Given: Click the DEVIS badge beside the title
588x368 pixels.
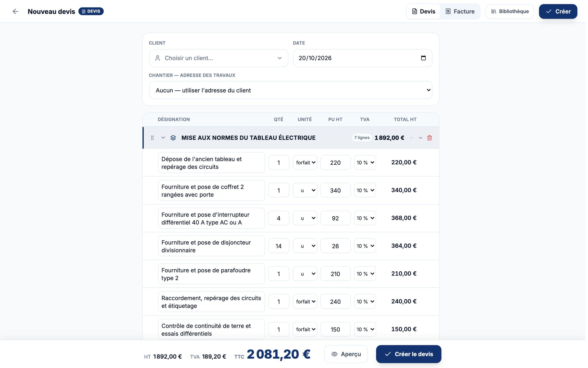Looking at the screenshot, I should [91, 11].
